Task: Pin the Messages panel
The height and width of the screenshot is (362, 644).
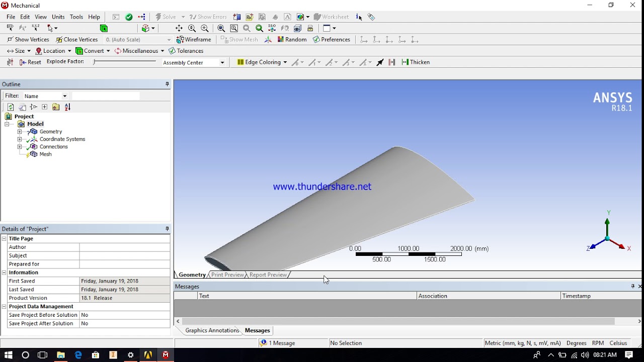Action: (633, 286)
